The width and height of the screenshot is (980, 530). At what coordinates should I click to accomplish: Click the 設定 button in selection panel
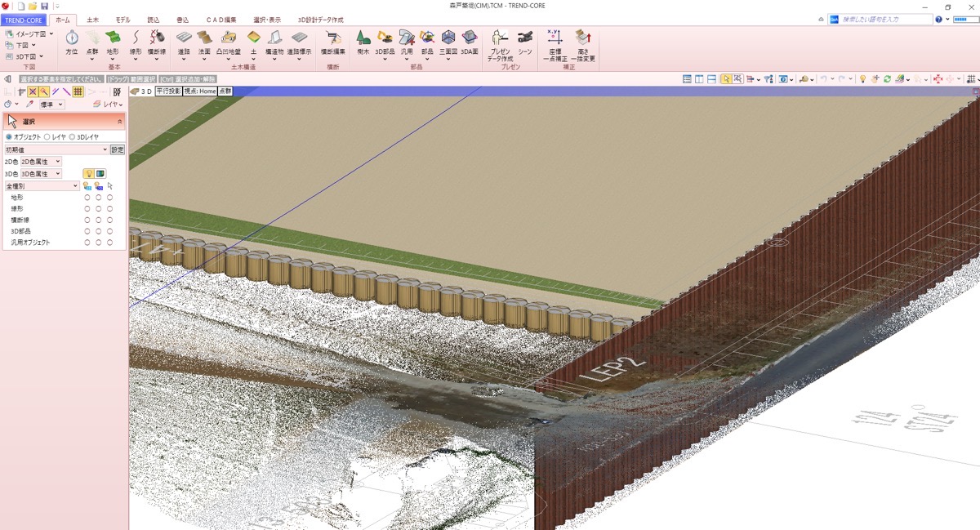[x=118, y=149]
